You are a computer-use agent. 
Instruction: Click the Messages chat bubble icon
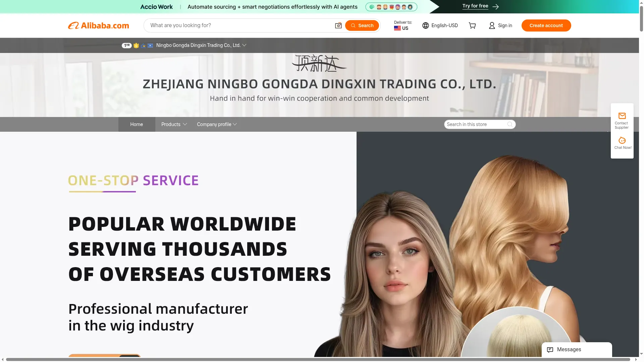pyautogui.click(x=550, y=350)
